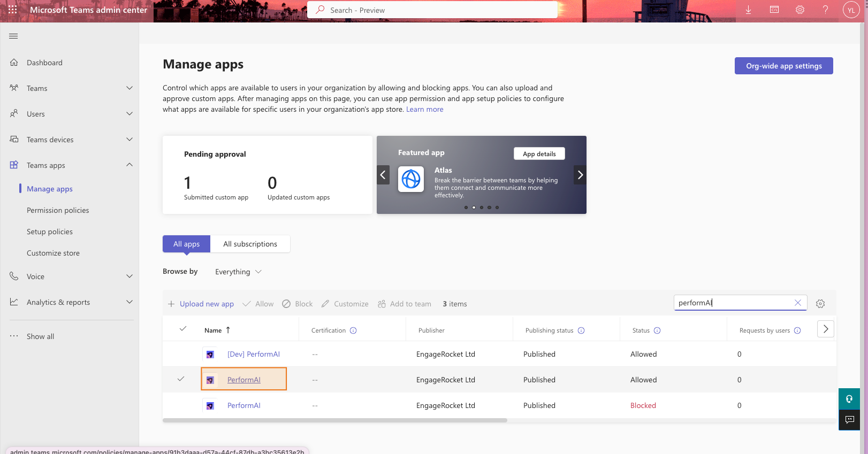Open Customize store page
This screenshot has width=868, height=454.
(x=53, y=253)
